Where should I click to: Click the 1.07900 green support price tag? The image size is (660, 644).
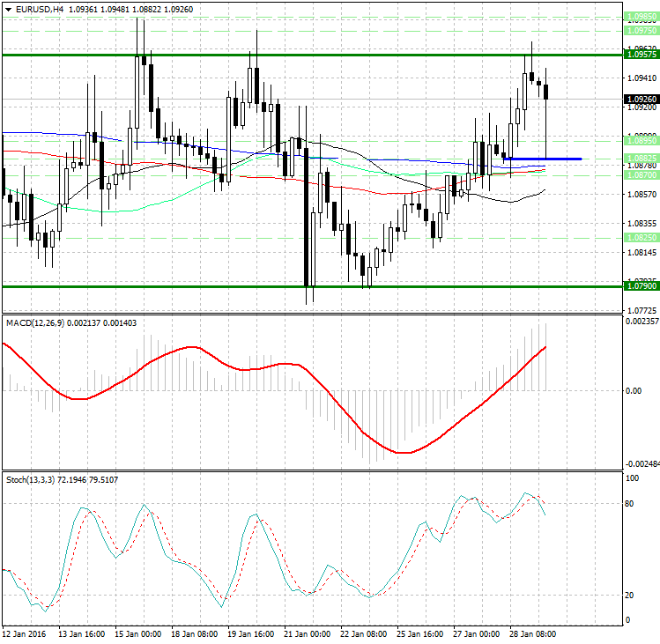pyautogui.click(x=641, y=286)
